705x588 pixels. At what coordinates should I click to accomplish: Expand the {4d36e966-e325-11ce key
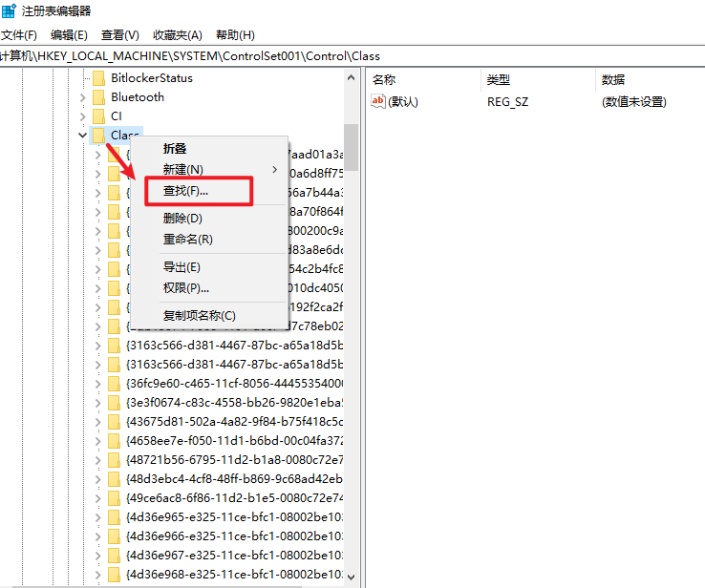point(98,536)
